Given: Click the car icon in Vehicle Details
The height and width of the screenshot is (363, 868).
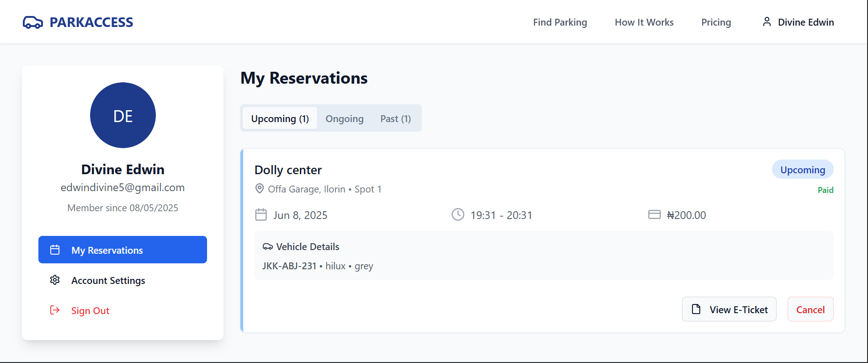Looking at the screenshot, I should (x=268, y=247).
